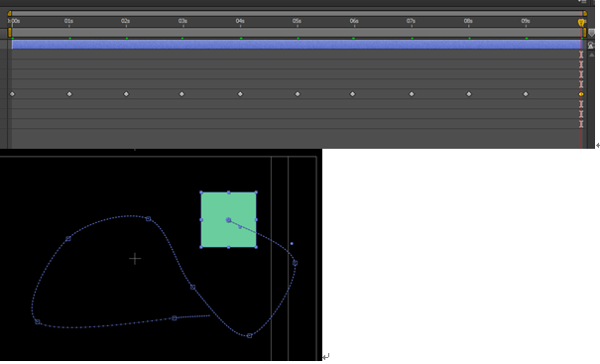This screenshot has height=364, width=600.
Task: Select the keyframe at 00s
Action: click(x=12, y=94)
